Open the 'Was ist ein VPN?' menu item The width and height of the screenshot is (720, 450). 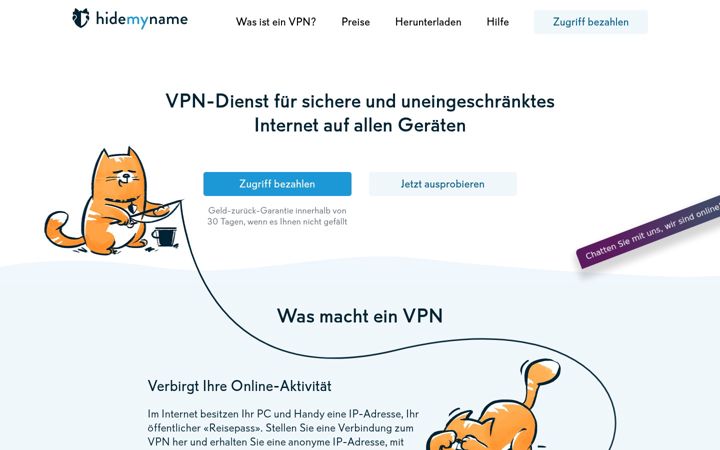tap(276, 22)
